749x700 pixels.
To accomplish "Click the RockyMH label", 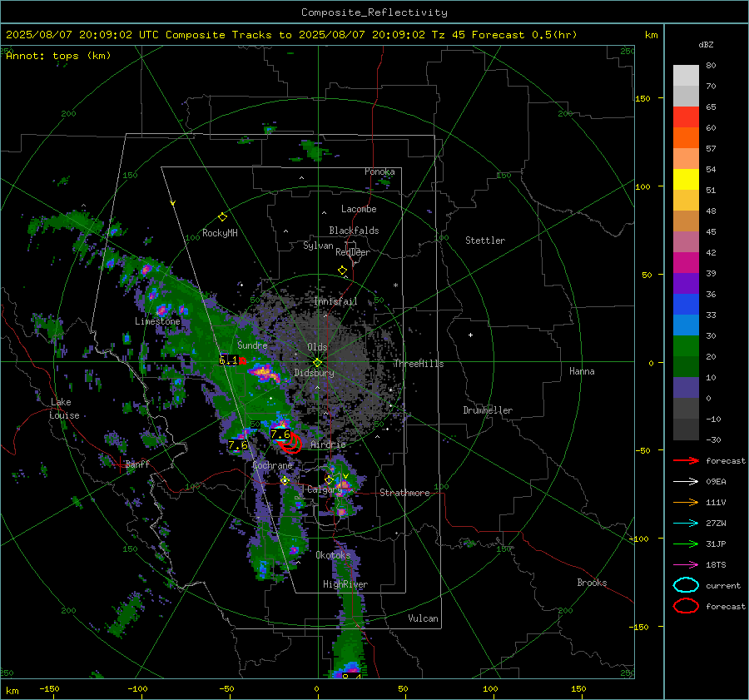I will point(220,233).
